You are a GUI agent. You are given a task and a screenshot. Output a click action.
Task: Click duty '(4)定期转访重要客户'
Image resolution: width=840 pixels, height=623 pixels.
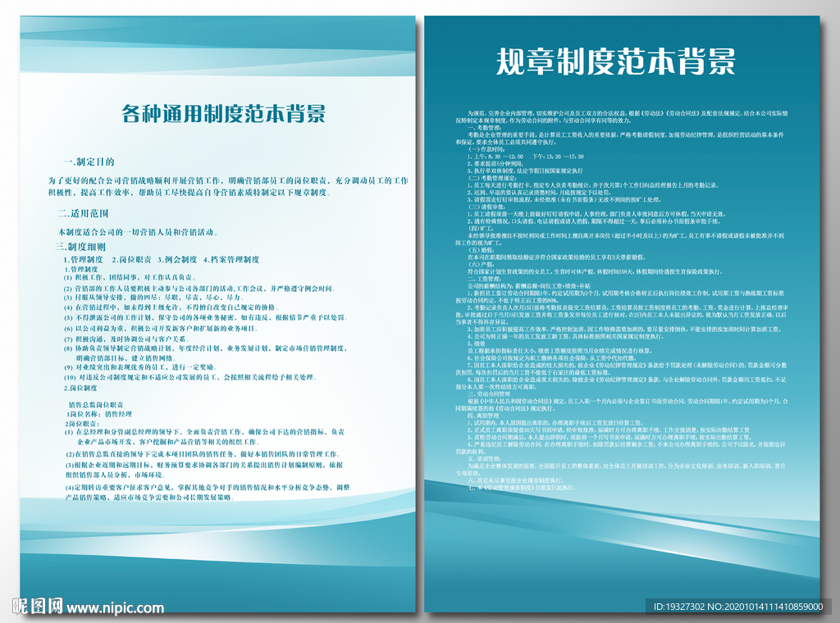pyautogui.click(x=208, y=493)
